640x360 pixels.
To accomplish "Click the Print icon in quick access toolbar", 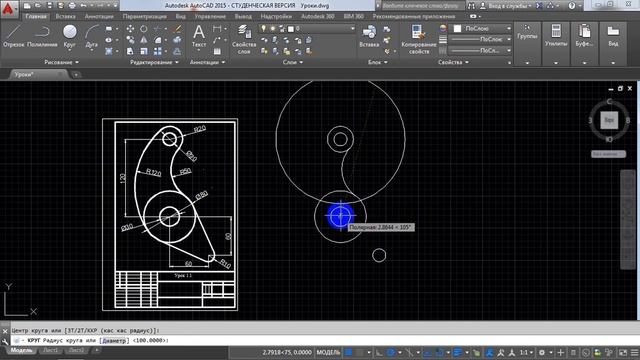I will 72,6.
